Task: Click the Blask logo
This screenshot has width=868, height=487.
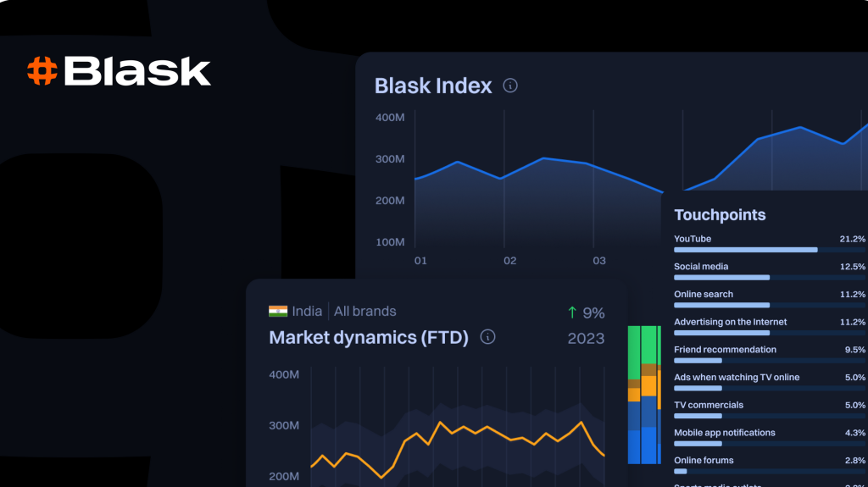Action: tap(119, 71)
